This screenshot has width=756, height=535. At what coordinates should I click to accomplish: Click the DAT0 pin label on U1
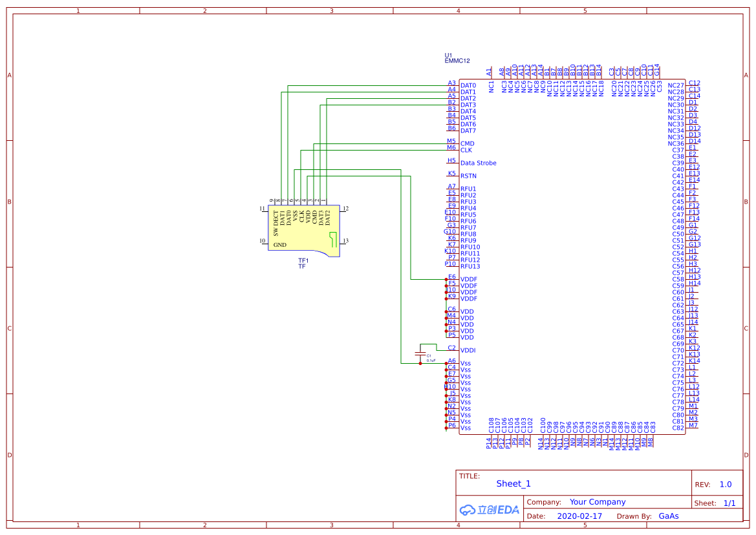pyautogui.click(x=468, y=86)
